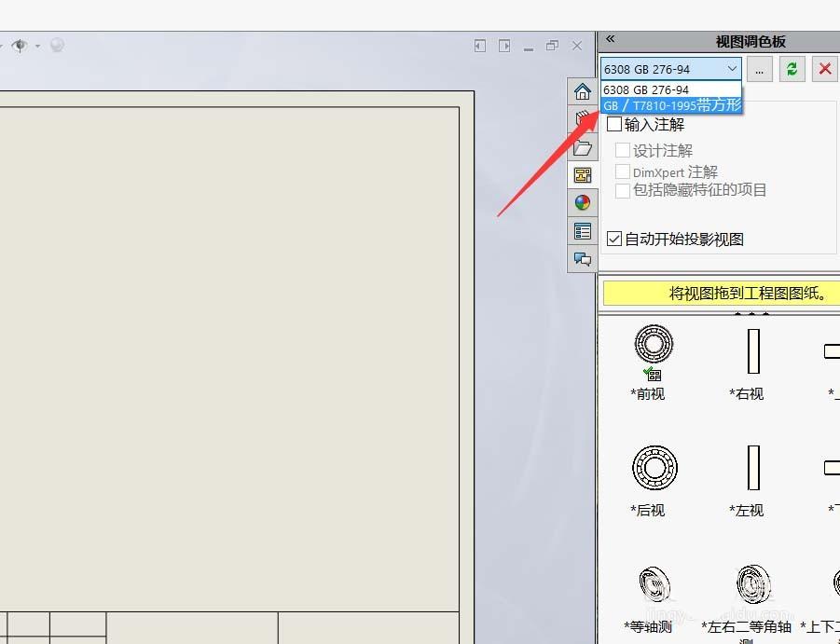Open the SOLIDWORKS Resources home panel
This screenshot has height=644, width=840.
click(x=583, y=91)
